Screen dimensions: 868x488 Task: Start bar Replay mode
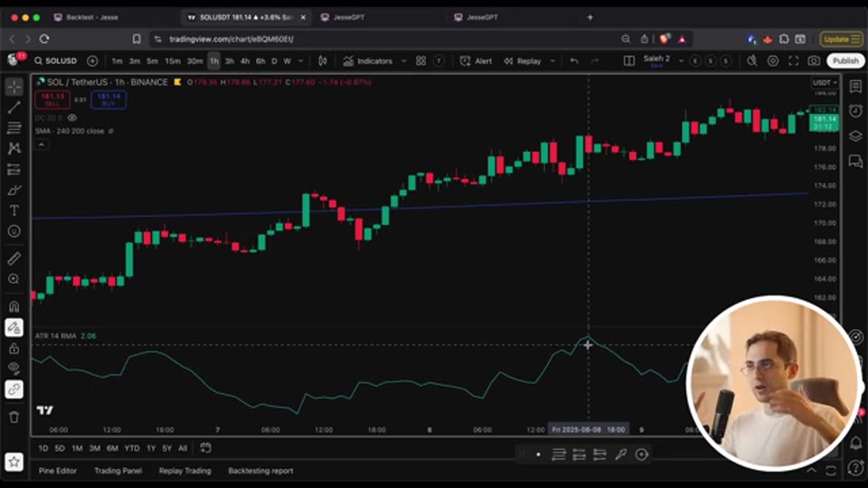(x=523, y=61)
